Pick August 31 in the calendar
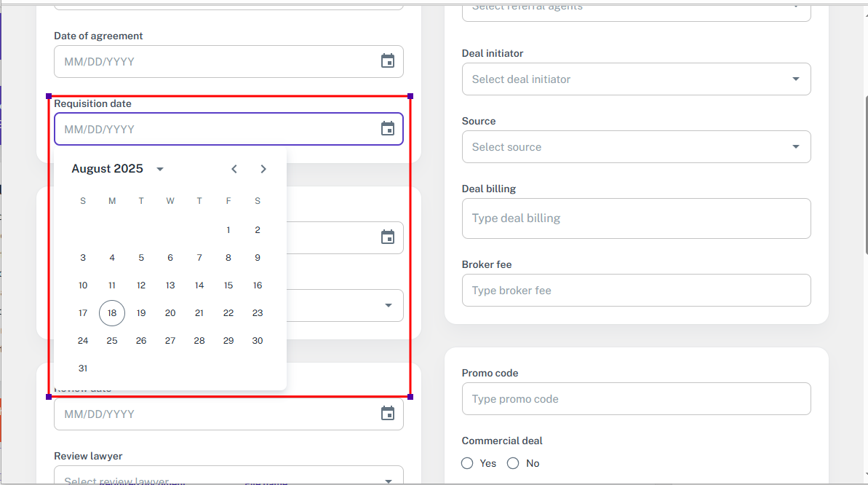 (83, 368)
